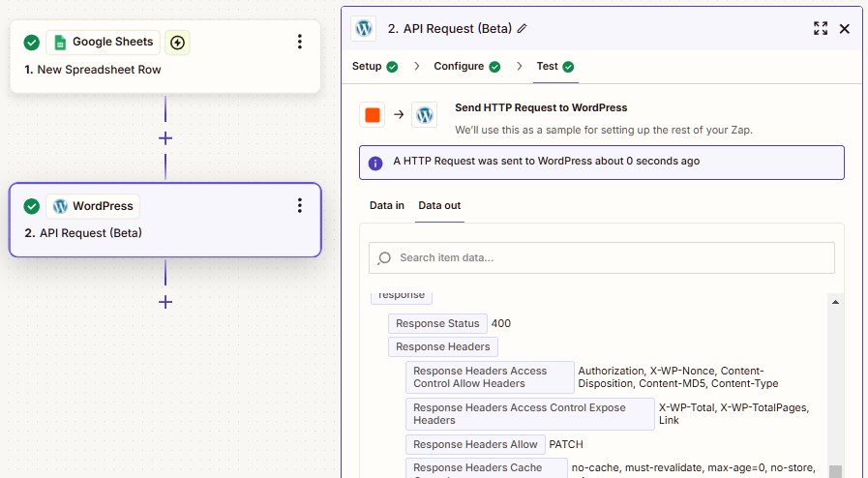Click the Search item data field

click(602, 257)
